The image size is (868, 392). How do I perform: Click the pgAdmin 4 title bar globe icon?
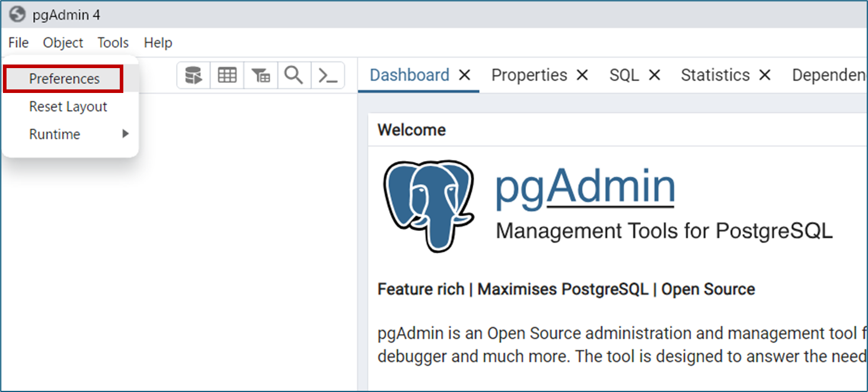click(x=18, y=14)
